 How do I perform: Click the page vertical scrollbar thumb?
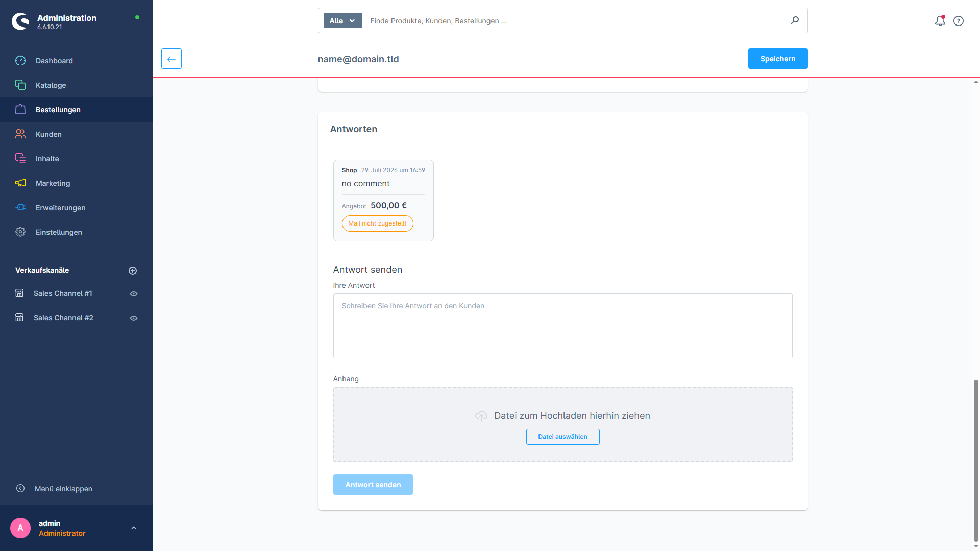pos(976,460)
